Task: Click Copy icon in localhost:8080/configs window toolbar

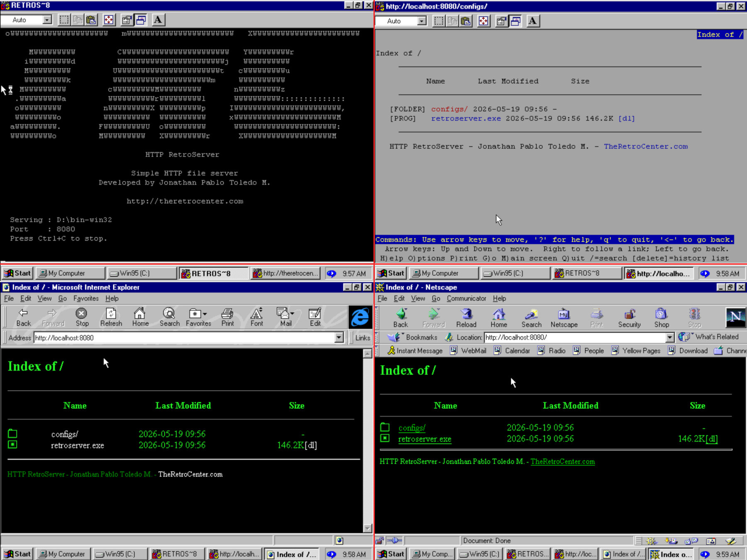Action: click(x=452, y=21)
